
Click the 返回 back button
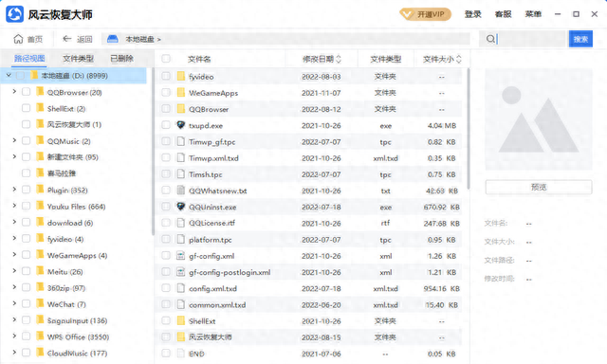click(x=78, y=39)
